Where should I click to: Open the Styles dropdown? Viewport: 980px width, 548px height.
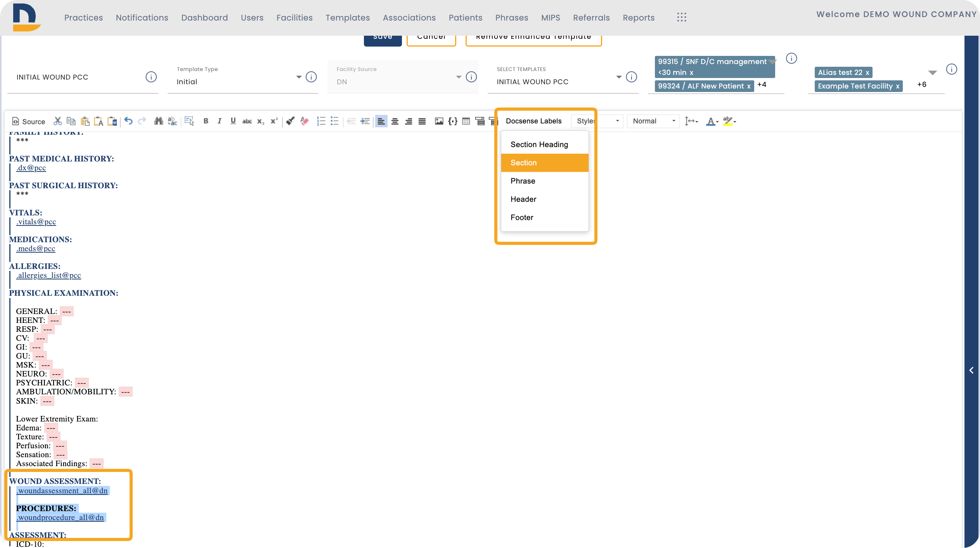[597, 121]
